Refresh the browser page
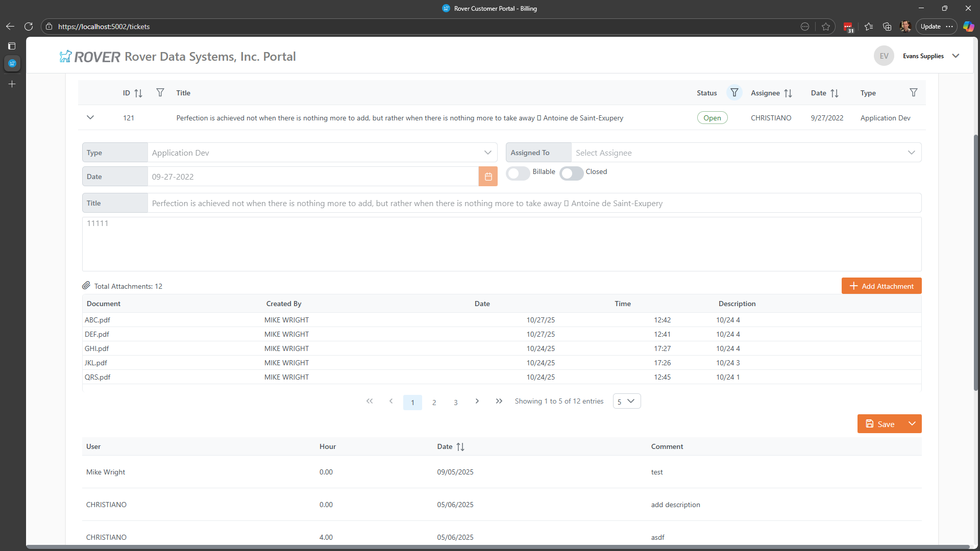Image resolution: width=980 pixels, height=551 pixels. click(x=29, y=27)
